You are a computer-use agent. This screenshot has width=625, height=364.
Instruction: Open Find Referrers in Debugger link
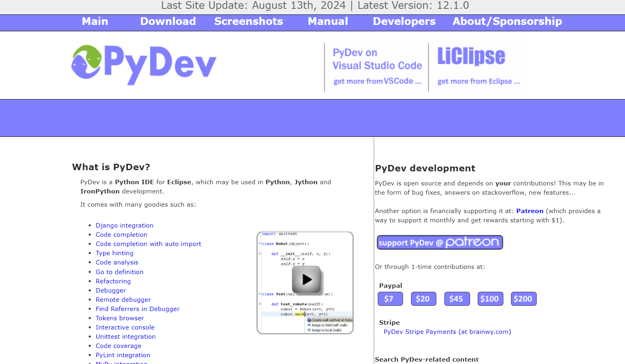tap(138, 309)
